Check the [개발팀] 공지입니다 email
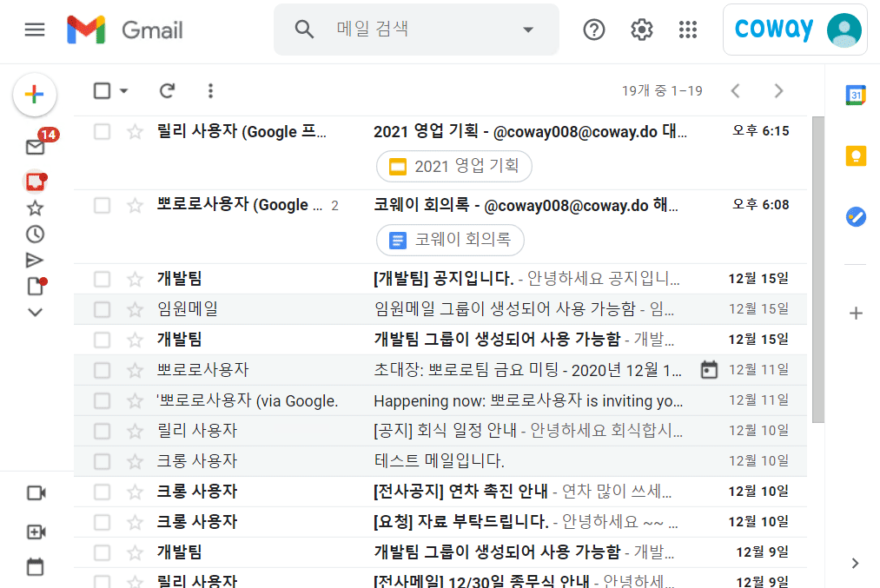This screenshot has height=588, width=880. point(103,279)
